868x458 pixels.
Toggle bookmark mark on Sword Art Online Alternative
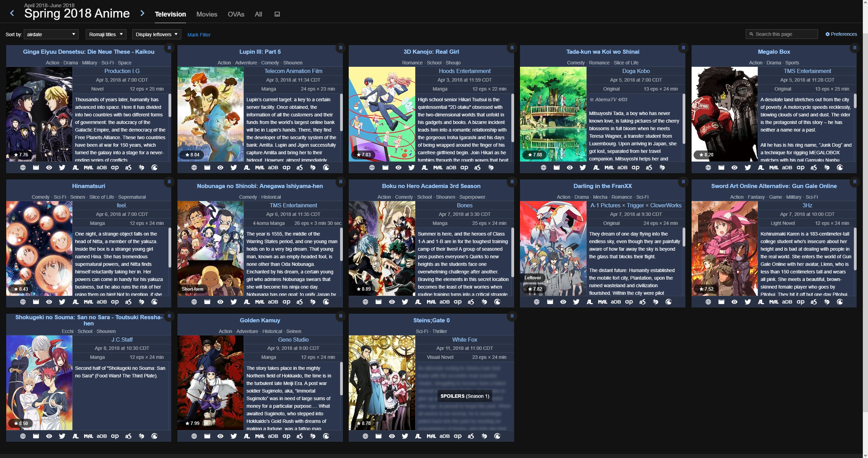point(855,182)
